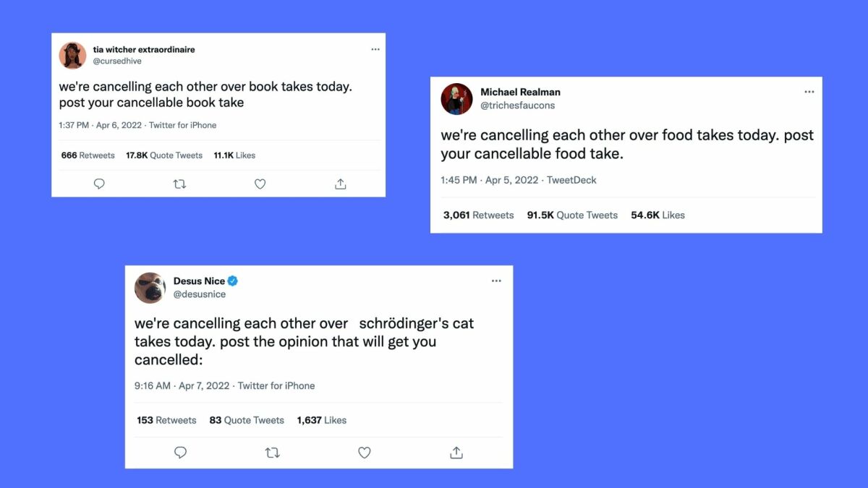Retweet the cancellable book take tweet
This screenshot has height=488, width=868.
click(179, 184)
